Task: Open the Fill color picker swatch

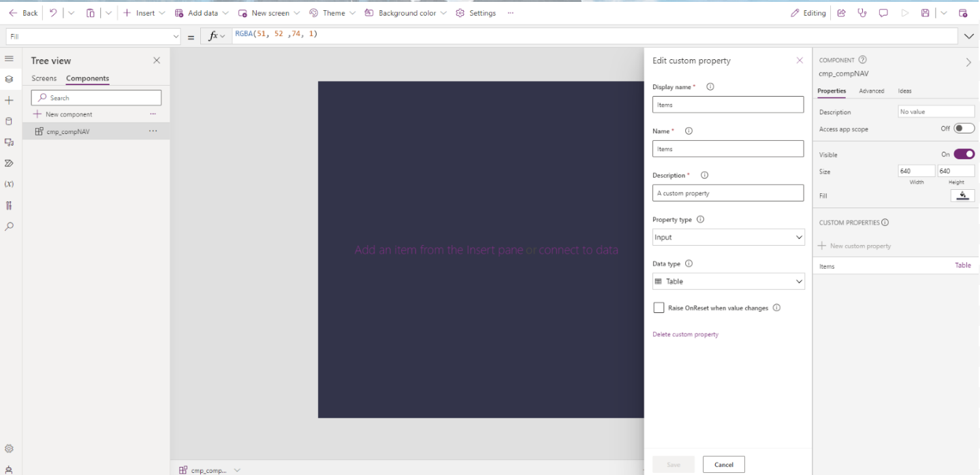Action: click(962, 195)
